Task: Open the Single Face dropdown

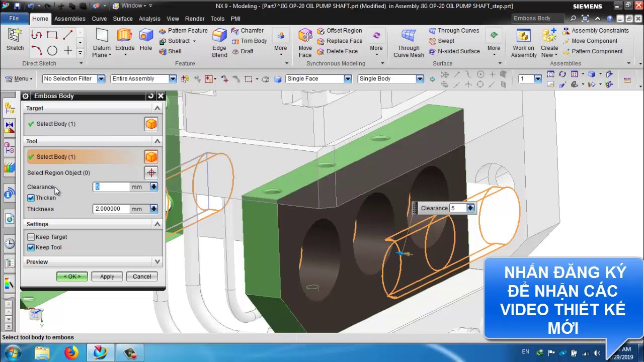Action: (348, 79)
